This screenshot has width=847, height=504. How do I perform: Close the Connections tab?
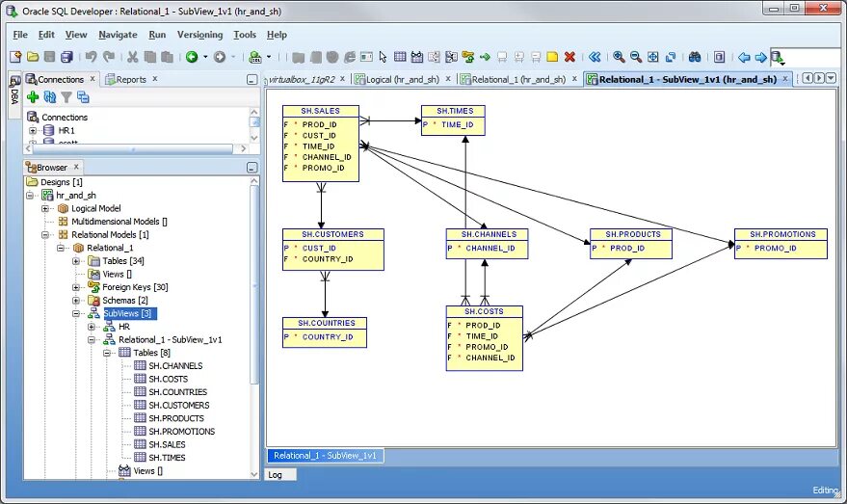click(93, 79)
